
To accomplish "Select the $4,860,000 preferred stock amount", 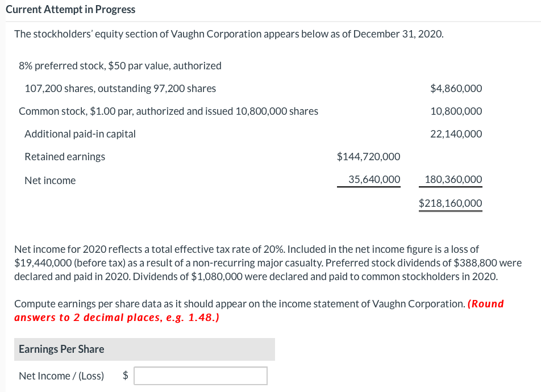I will (x=456, y=88).
